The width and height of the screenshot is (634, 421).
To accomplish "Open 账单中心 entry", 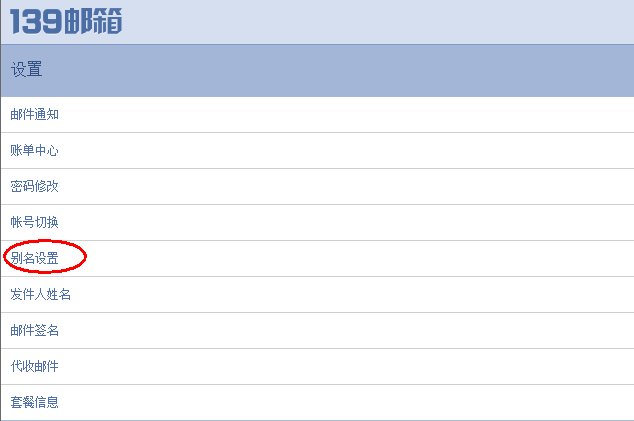I will coord(35,151).
